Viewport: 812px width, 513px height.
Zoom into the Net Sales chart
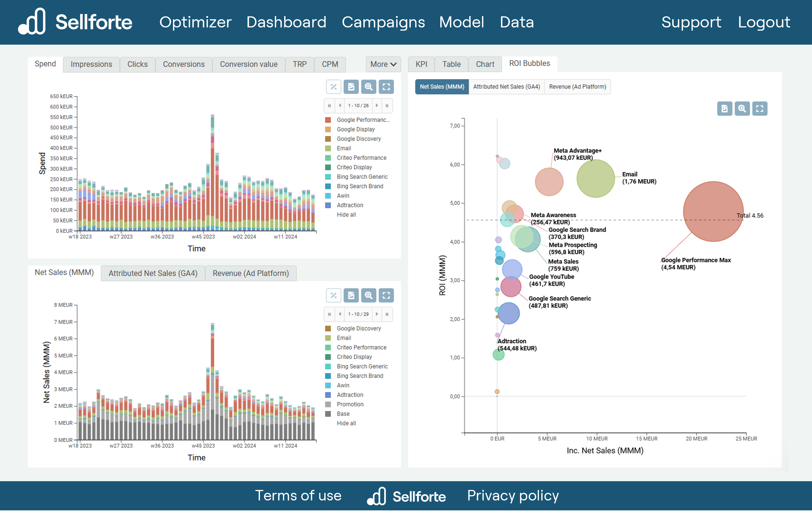[x=368, y=295]
